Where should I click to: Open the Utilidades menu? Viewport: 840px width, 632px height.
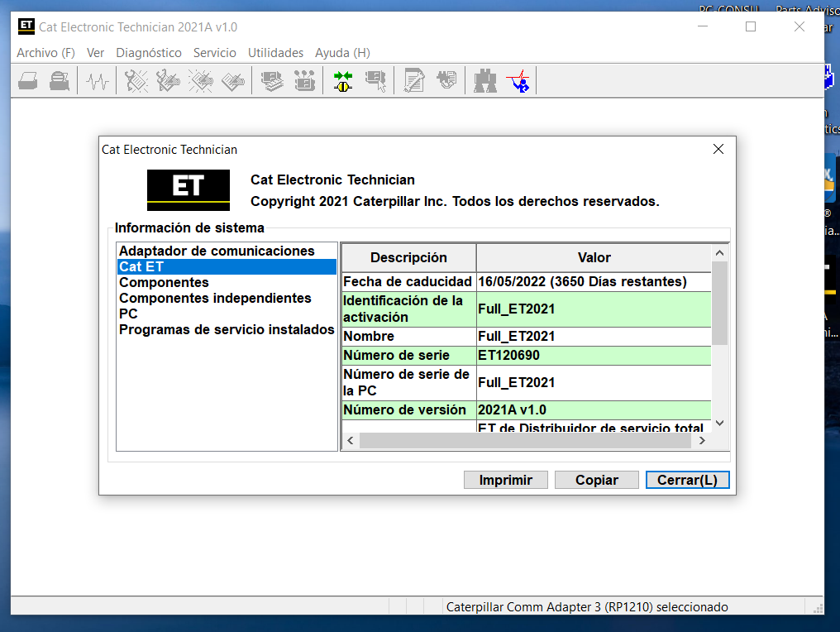click(x=275, y=53)
